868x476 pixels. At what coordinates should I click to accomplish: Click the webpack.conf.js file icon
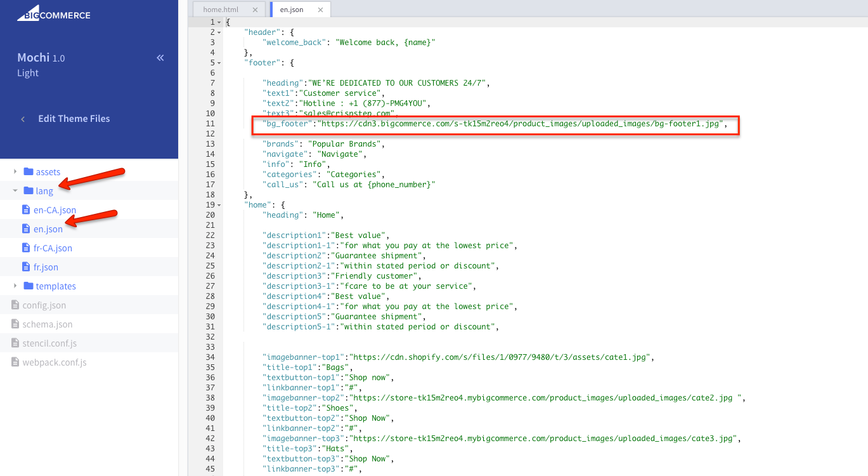15,362
